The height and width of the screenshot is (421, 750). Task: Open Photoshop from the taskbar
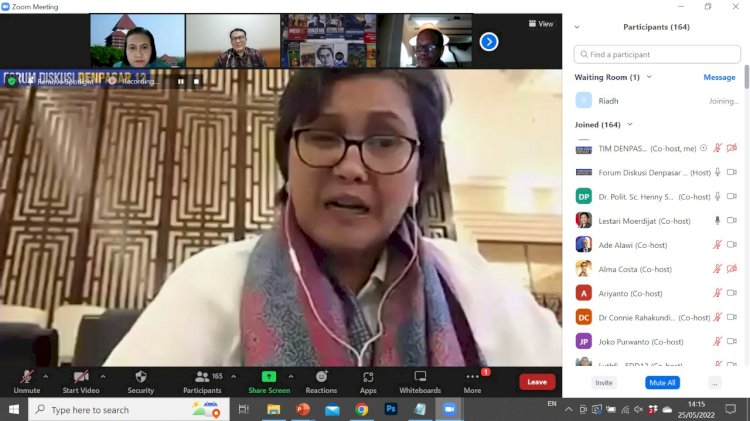coord(391,409)
